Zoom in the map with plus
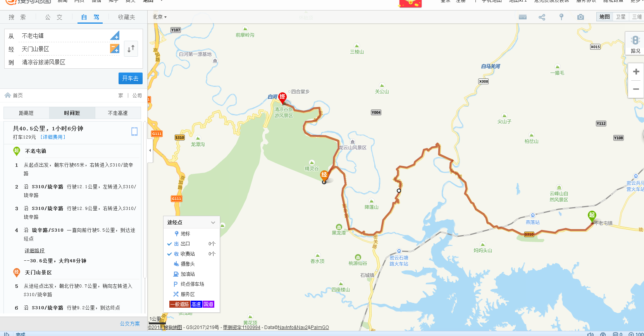 636,72
